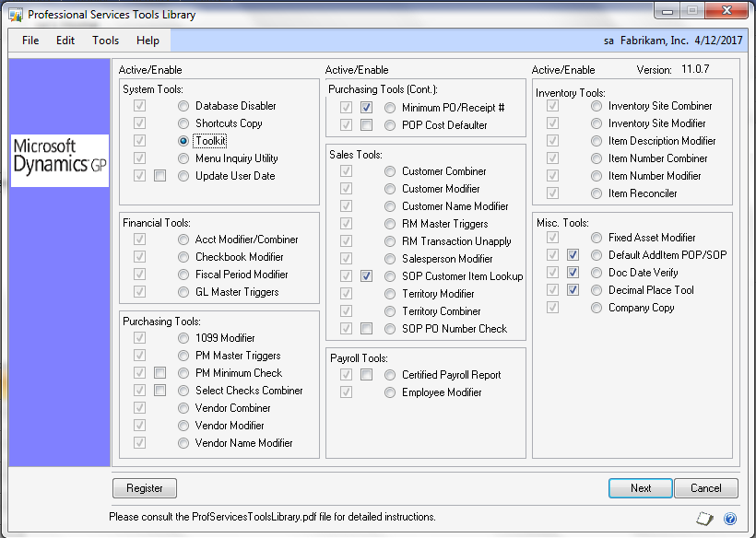Select Customer Name Modifier option
This screenshot has width=756, height=538.
pos(390,206)
